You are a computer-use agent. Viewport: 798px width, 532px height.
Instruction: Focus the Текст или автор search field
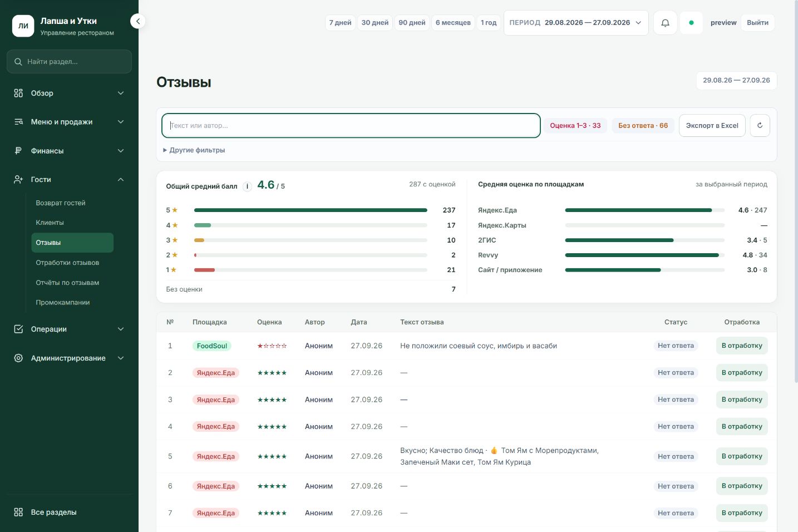pyautogui.click(x=351, y=125)
